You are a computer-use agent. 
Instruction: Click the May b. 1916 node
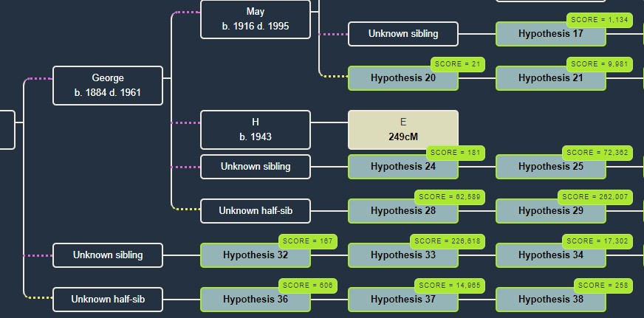click(256, 19)
